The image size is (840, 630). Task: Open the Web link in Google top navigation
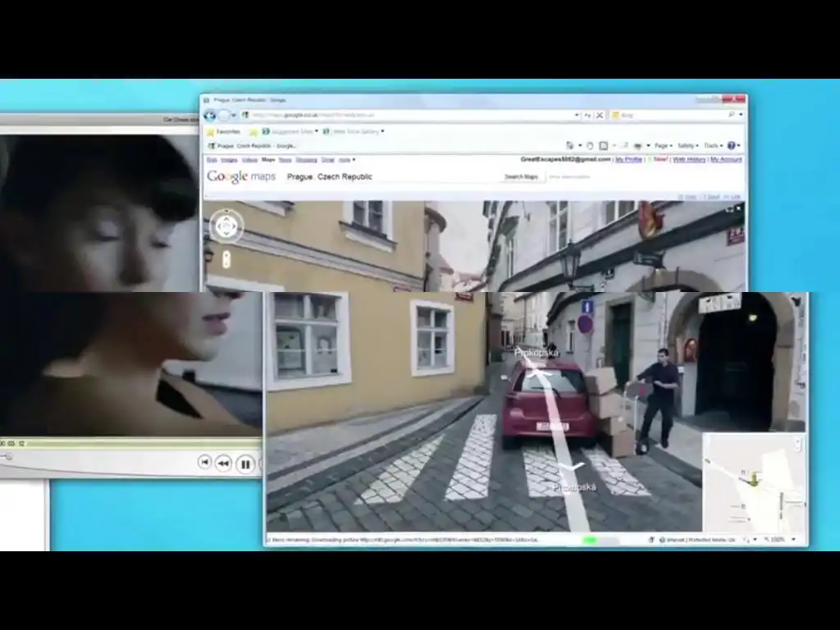[212, 160]
